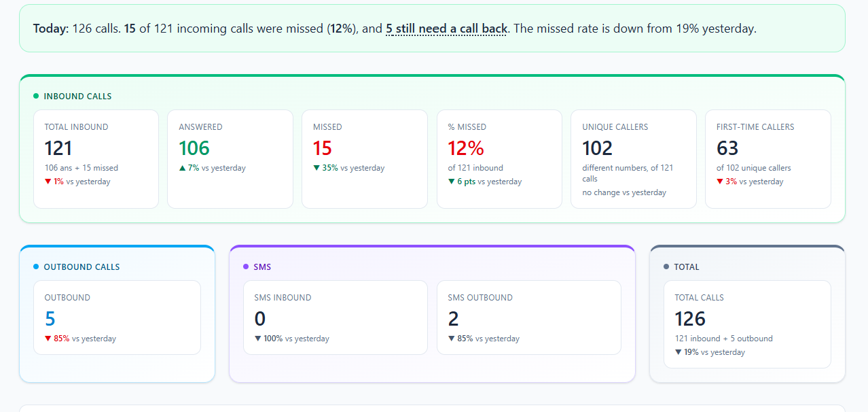The height and width of the screenshot is (412, 868).
Task: Click the 'of 121 inbound' text
Action: click(475, 168)
